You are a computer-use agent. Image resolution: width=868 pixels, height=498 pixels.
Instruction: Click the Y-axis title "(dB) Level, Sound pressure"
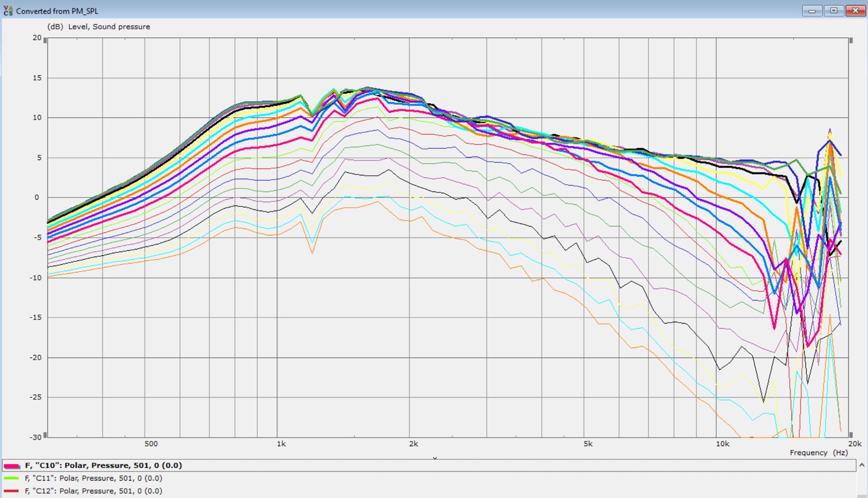[98, 27]
